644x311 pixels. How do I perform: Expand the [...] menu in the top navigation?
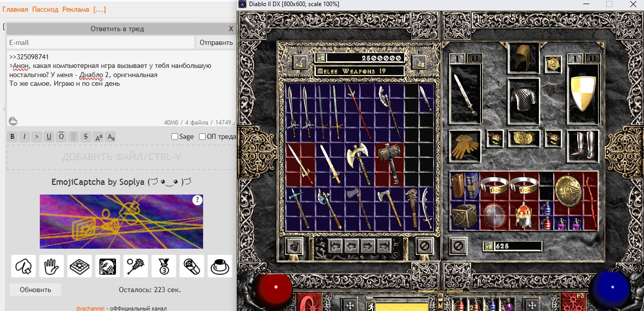tap(100, 10)
